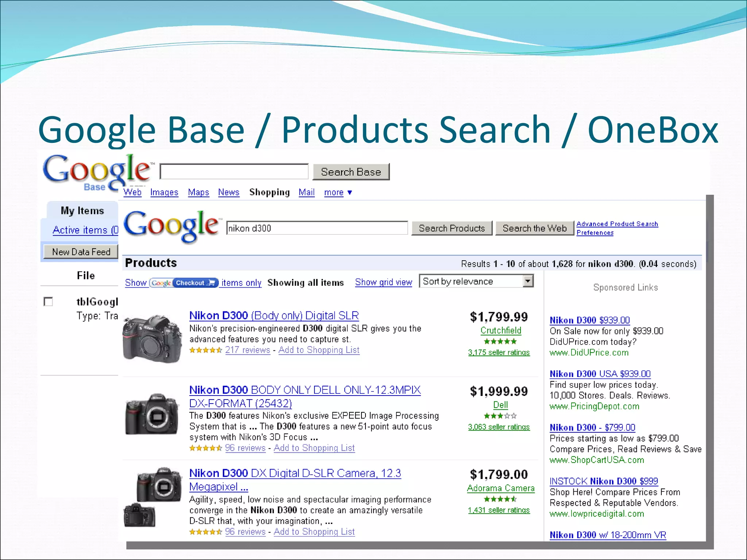Open sponsored link INSTOCK Nikon D300 $999
Screen dimensions: 747x560
[x=604, y=481]
